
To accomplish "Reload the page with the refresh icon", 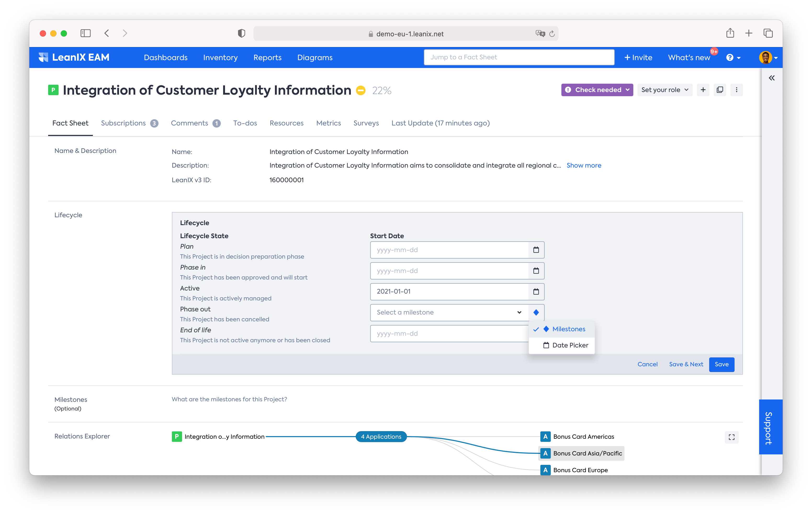I will [x=552, y=34].
